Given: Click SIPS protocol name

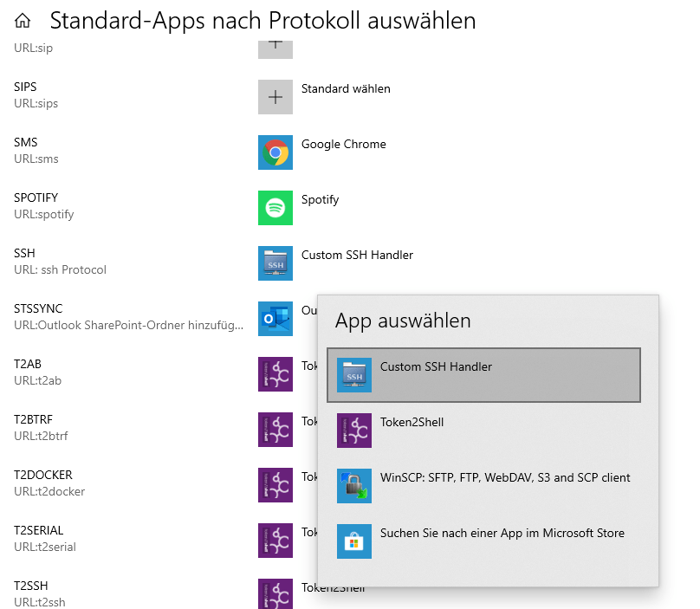Looking at the screenshot, I should click(x=25, y=87).
